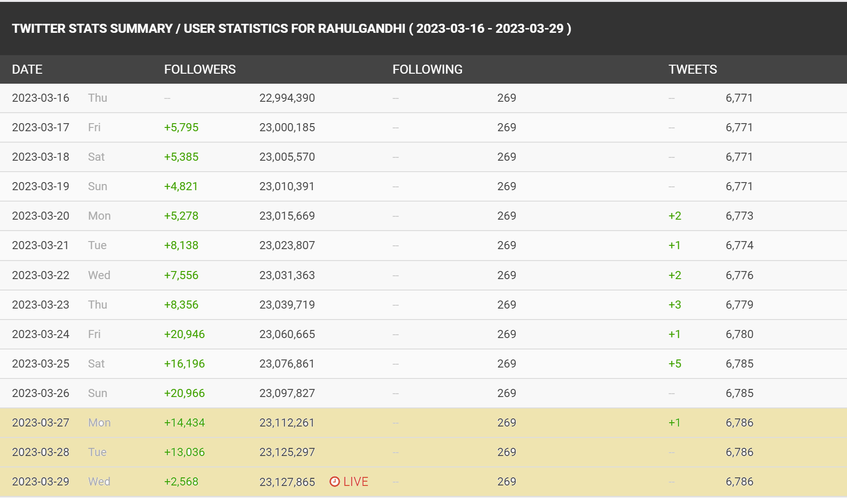The height and width of the screenshot is (504, 847).
Task: Click the +5,795 followers gain value
Action: [181, 127]
